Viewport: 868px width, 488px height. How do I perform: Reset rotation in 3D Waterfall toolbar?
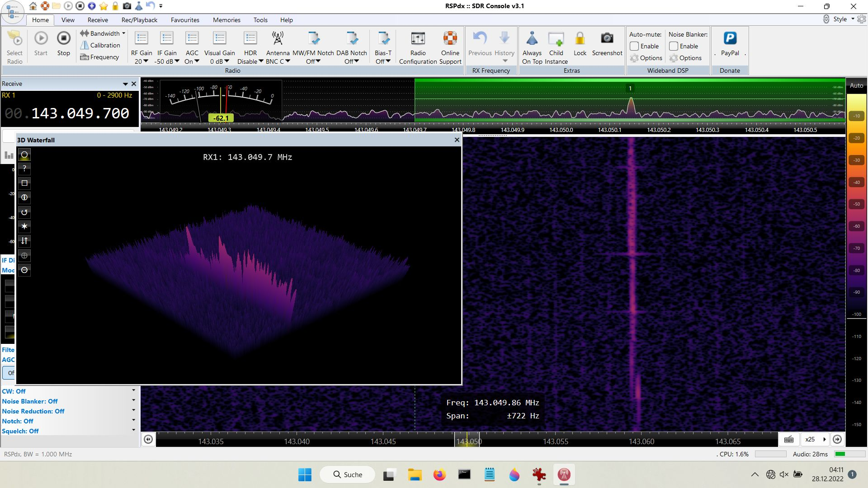[x=24, y=212]
